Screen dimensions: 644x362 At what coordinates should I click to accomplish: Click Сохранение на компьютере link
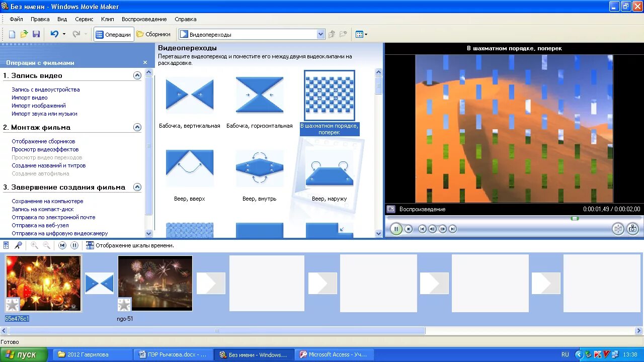[x=47, y=201]
